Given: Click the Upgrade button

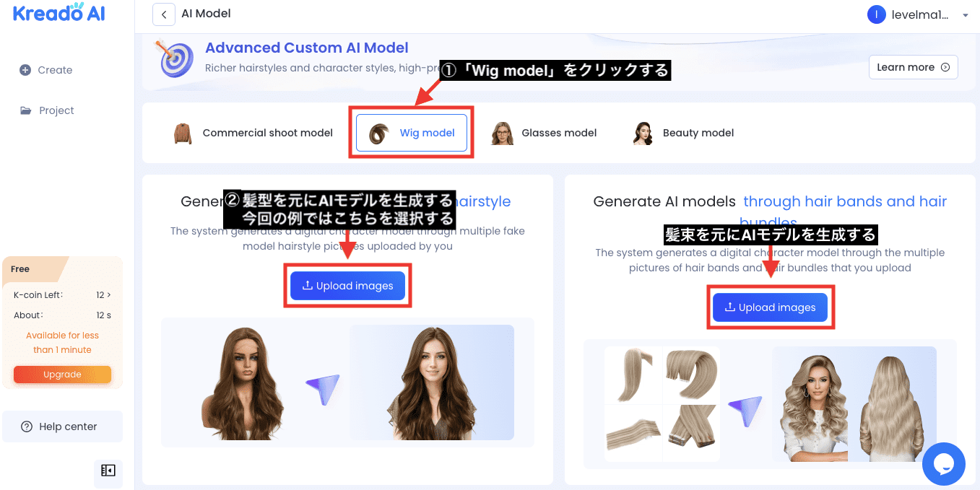Looking at the screenshot, I should tap(62, 374).
